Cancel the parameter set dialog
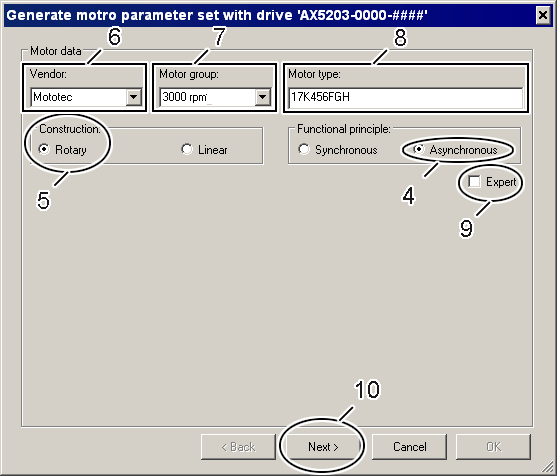Image resolution: width=557 pixels, height=476 pixels. coord(410,447)
